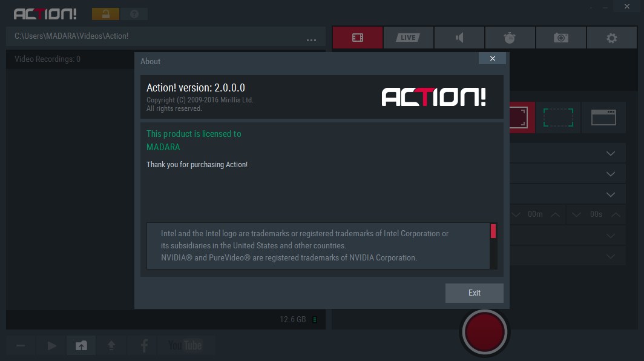Increase the 00m minutes value
Screen dimensions: 644x361
point(555,214)
